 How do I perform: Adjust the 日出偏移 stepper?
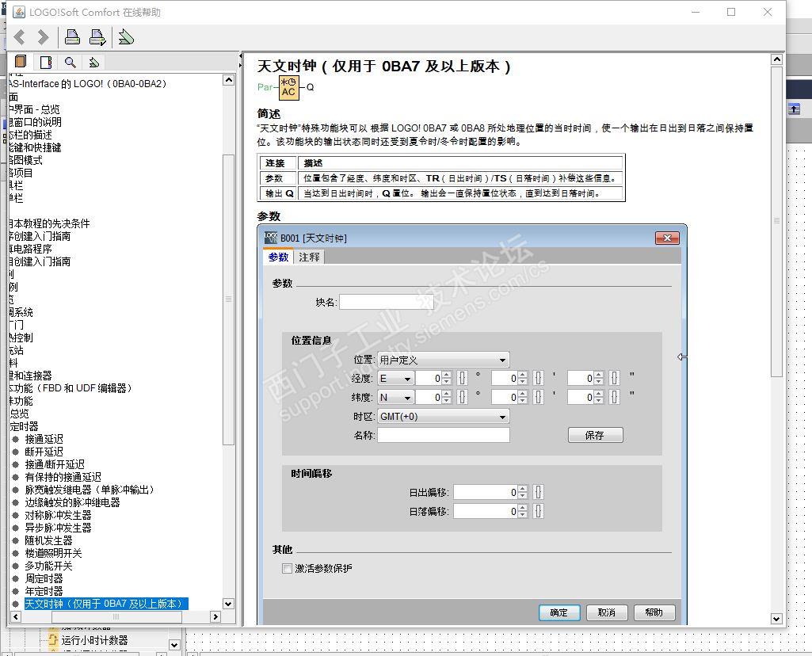[x=523, y=492]
